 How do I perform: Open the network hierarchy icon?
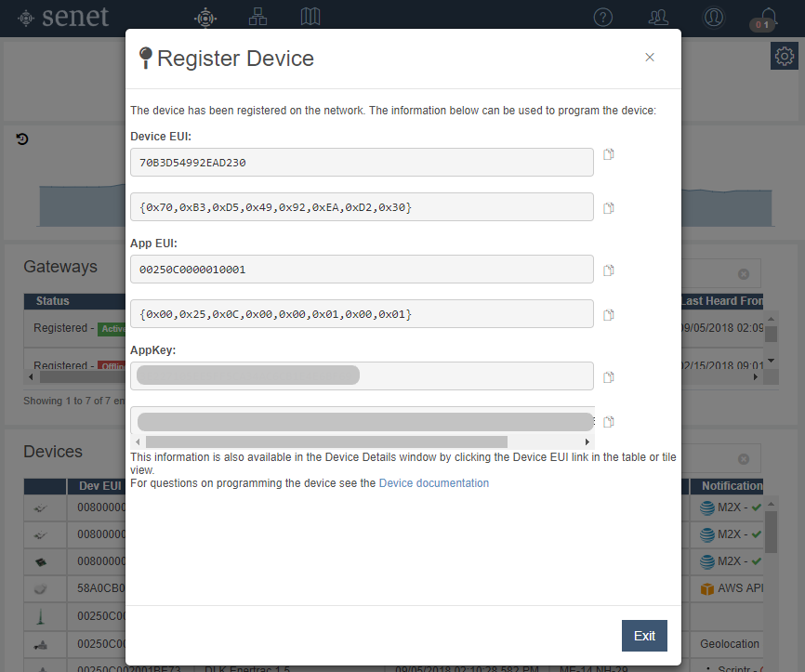pos(258,17)
